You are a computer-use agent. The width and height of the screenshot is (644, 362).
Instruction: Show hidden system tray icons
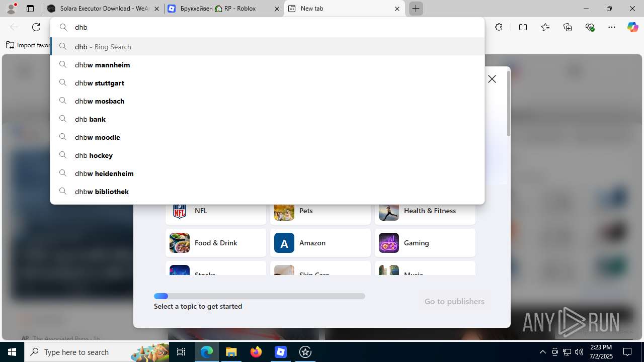pos(542,352)
